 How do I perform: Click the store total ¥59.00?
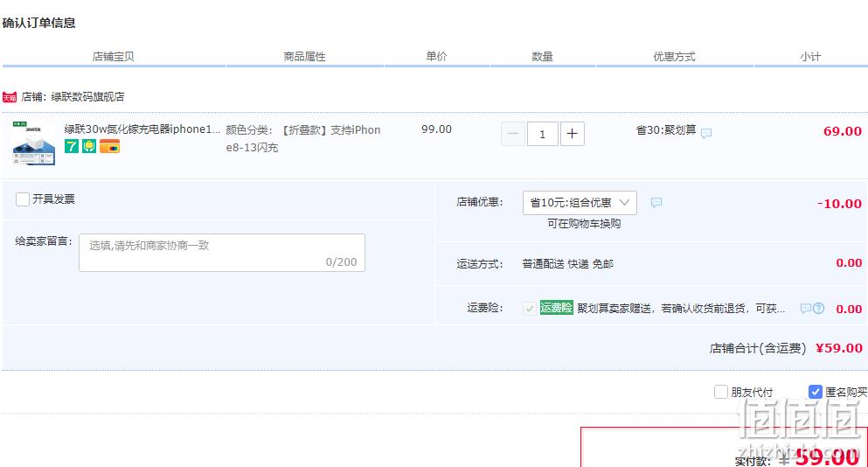tap(839, 348)
